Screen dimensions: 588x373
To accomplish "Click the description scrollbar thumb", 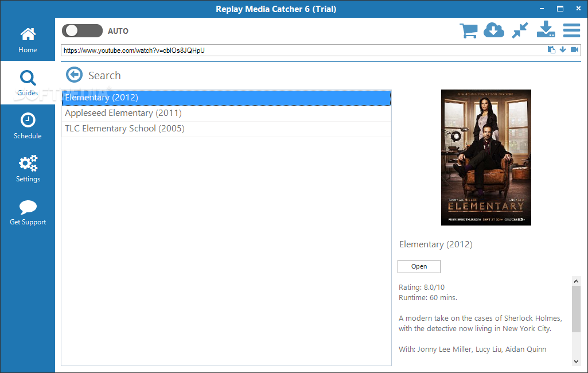I will (577, 309).
